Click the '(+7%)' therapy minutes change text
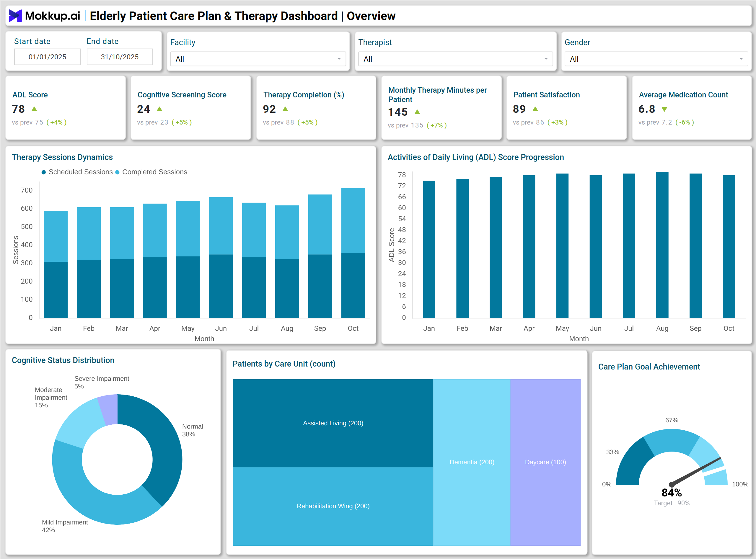 tap(437, 125)
